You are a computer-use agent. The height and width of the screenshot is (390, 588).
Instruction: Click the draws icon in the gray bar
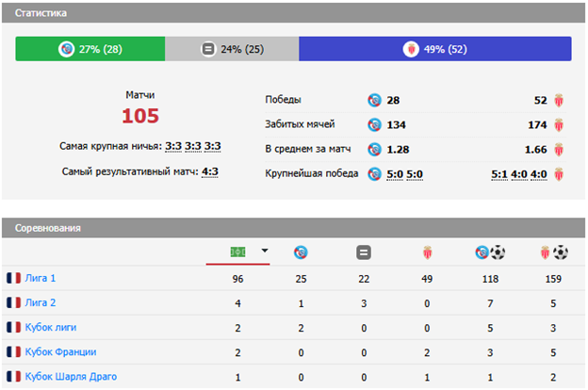(208, 49)
